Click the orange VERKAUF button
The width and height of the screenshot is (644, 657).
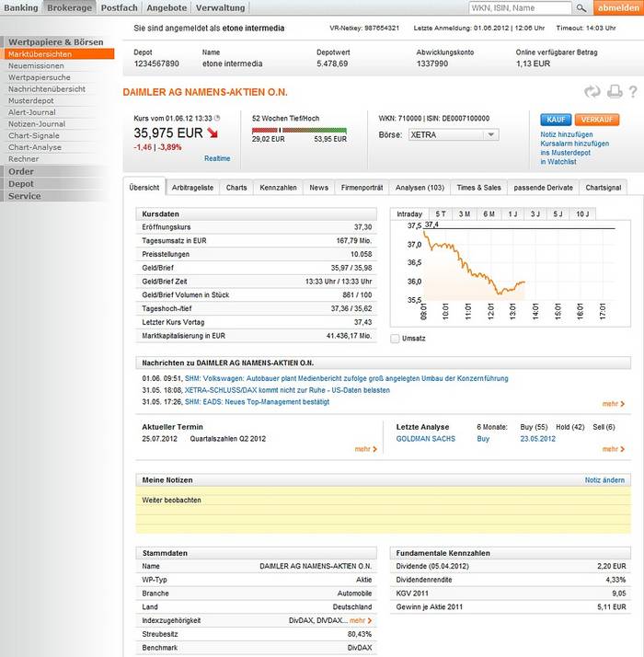[x=597, y=120]
